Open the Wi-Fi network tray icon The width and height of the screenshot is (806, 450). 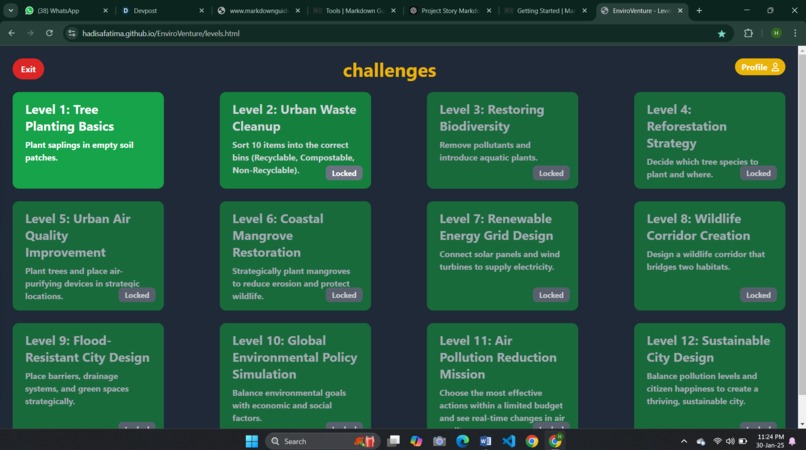[718, 441]
